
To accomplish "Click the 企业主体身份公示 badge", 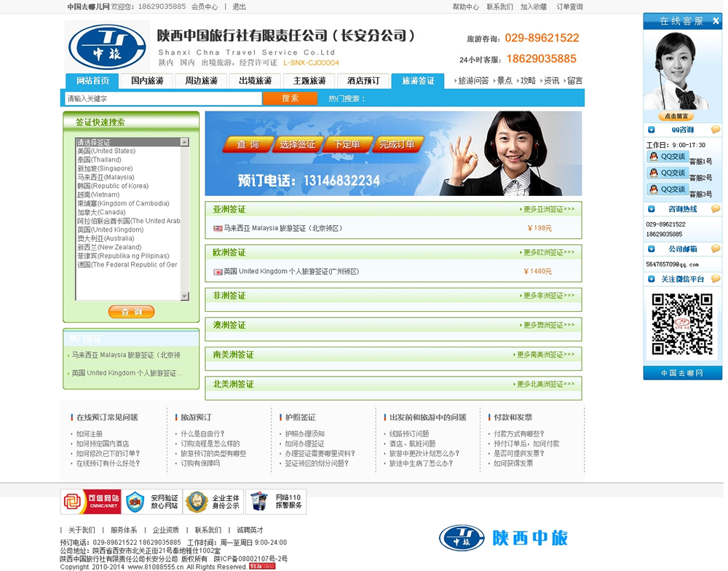I will 213,502.
